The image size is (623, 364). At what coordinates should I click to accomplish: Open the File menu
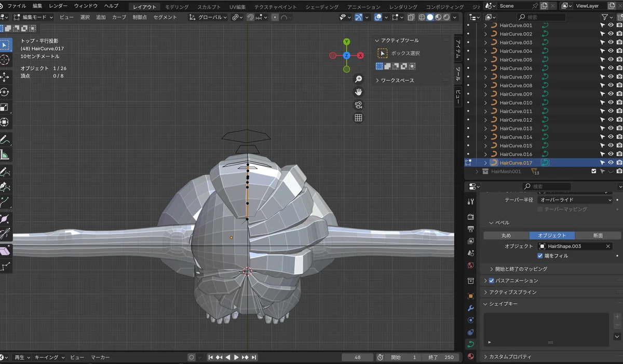[17, 6]
